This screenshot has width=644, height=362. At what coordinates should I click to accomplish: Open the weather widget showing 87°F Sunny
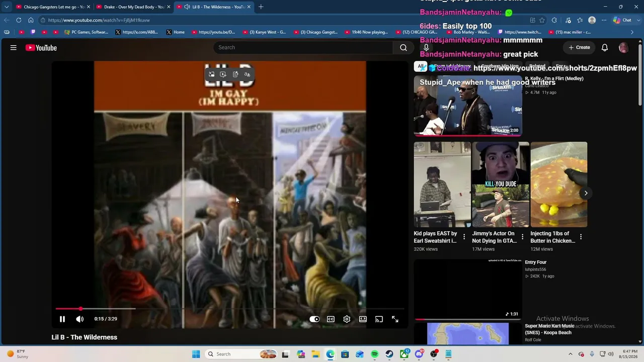(17, 354)
